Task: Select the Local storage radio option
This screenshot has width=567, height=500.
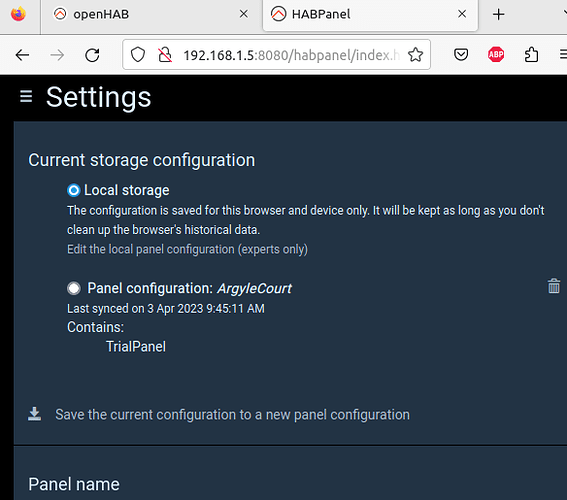Action: coord(74,190)
